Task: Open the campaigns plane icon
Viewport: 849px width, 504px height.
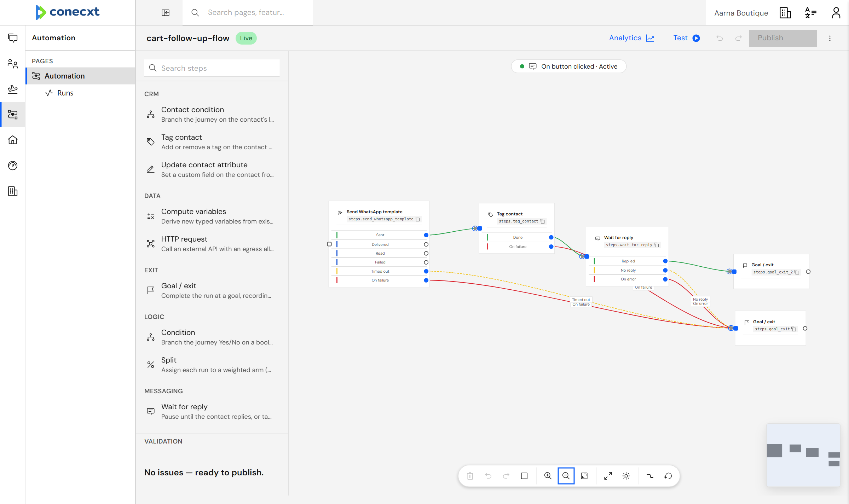Action: click(13, 89)
